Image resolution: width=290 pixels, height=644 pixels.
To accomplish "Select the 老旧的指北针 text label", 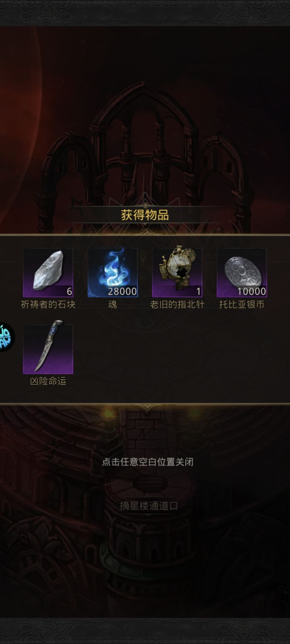I will point(177,305).
